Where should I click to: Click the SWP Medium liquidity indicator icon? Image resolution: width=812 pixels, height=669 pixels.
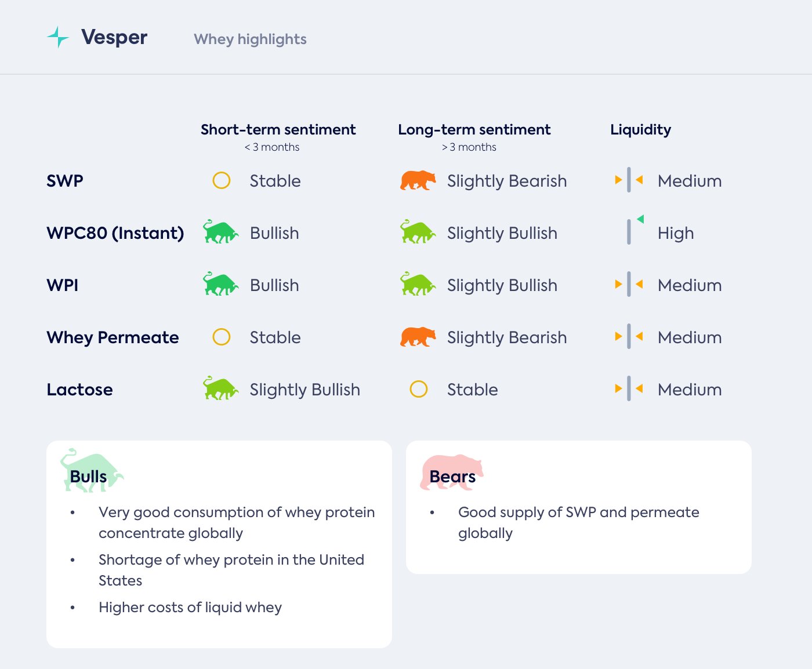629,180
